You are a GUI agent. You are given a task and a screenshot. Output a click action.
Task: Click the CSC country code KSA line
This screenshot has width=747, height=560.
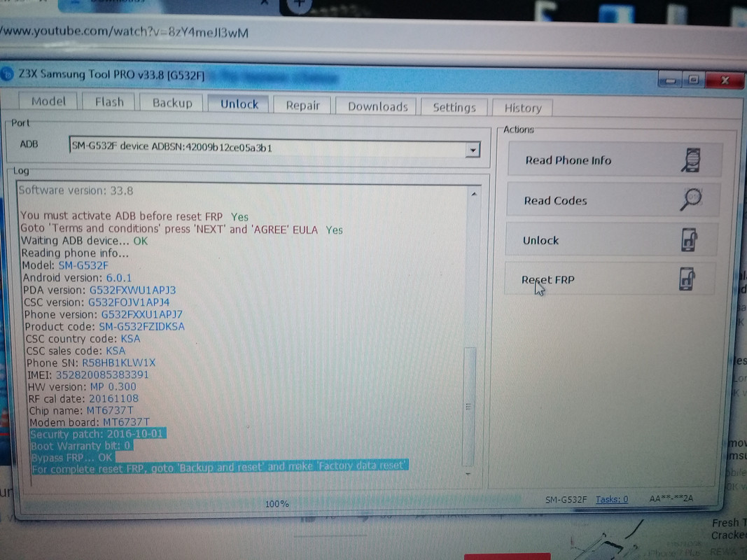pos(83,339)
